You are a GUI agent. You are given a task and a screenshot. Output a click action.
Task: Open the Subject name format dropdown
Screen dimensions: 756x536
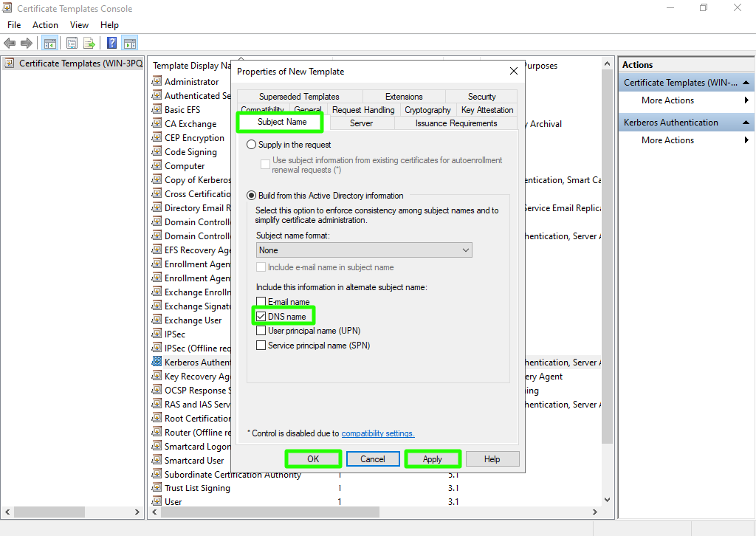coord(364,250)
